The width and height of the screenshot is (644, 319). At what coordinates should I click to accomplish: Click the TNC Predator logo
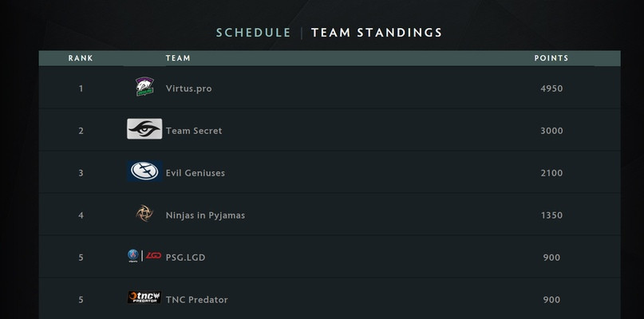(x=144, y=297)
